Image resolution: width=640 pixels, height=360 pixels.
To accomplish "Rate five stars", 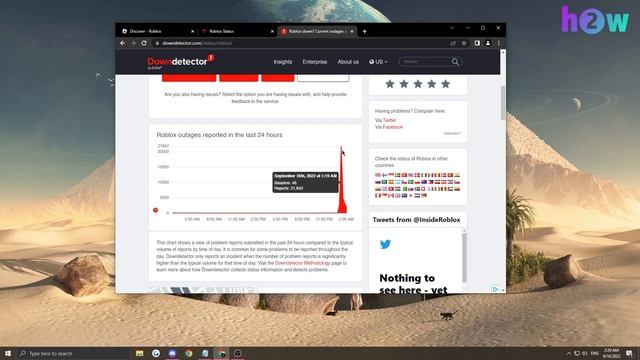I will coord(445,84).
